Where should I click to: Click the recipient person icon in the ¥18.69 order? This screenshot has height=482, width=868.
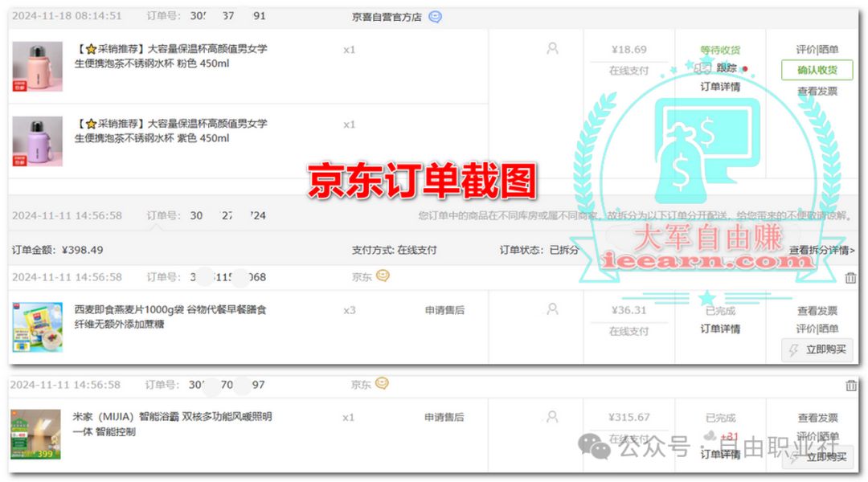point(552,49)
